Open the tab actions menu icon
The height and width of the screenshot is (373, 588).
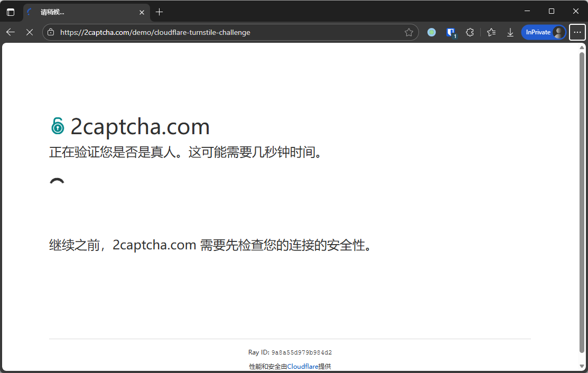[11, 12]
